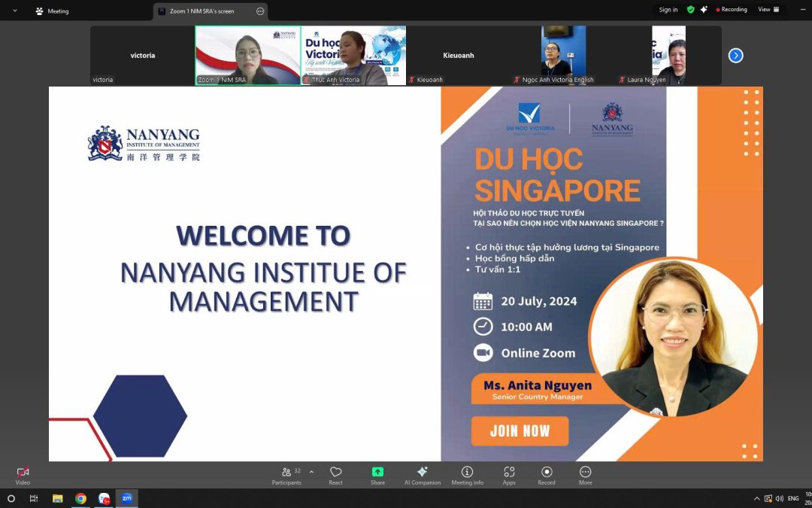Select Zoom 1 NIM SRA video tile
The width and height of the screenshot is (812, 508).
tap(247, 56)
